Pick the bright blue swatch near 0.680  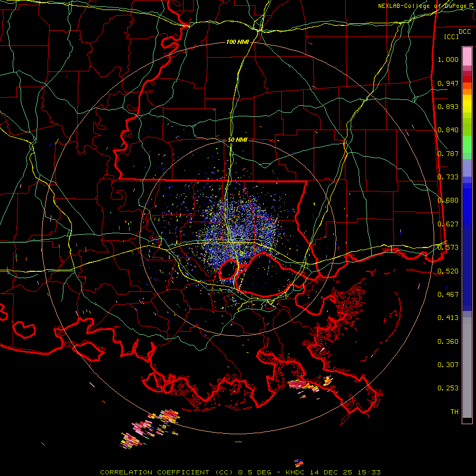(467, 204)
